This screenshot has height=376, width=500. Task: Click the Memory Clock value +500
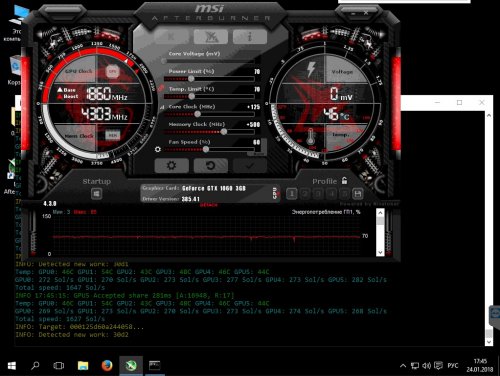click(x=253, y=125)
